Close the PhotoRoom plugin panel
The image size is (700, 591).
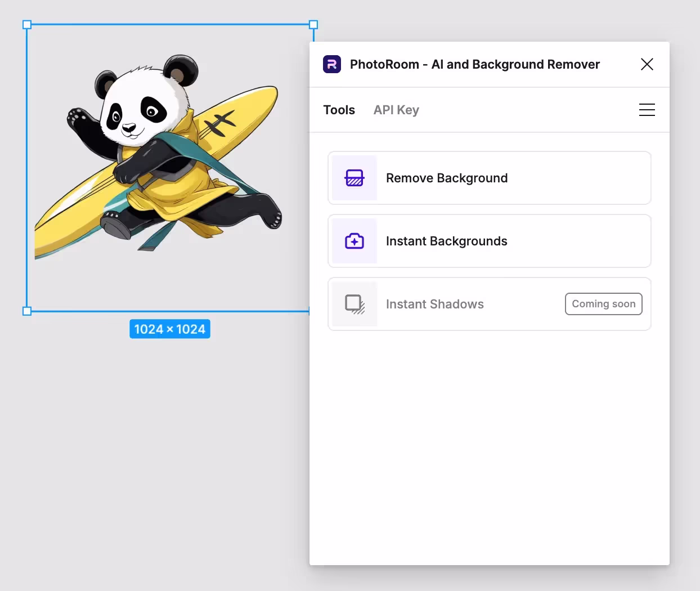pos(647,64)
